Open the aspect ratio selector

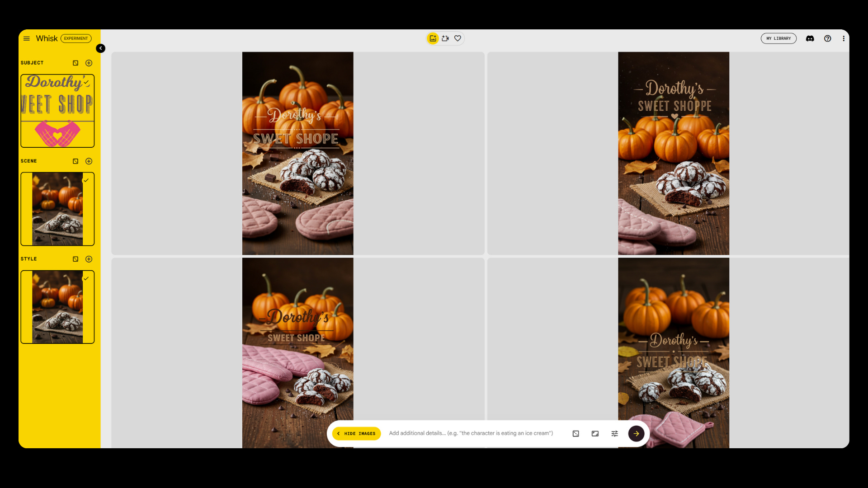[x=595, y=433]
